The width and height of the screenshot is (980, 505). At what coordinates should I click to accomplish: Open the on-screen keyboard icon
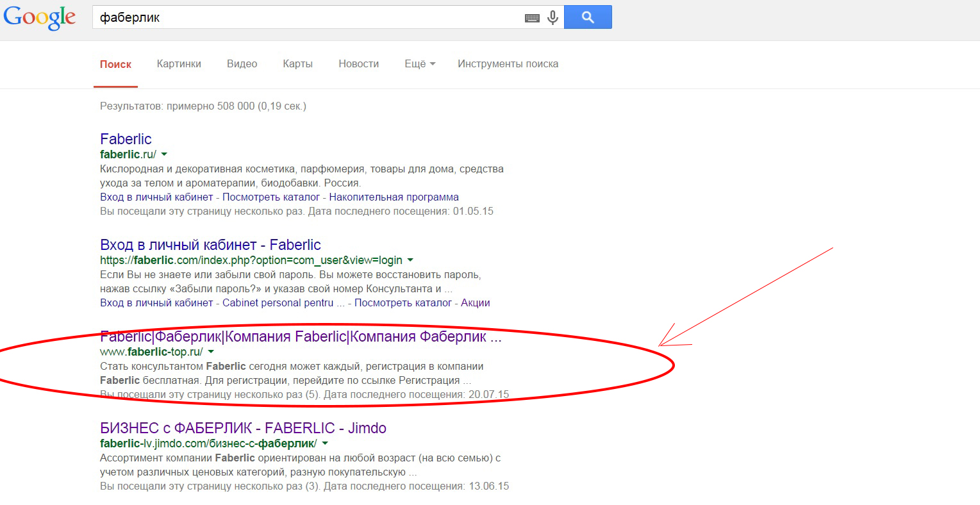532,18
